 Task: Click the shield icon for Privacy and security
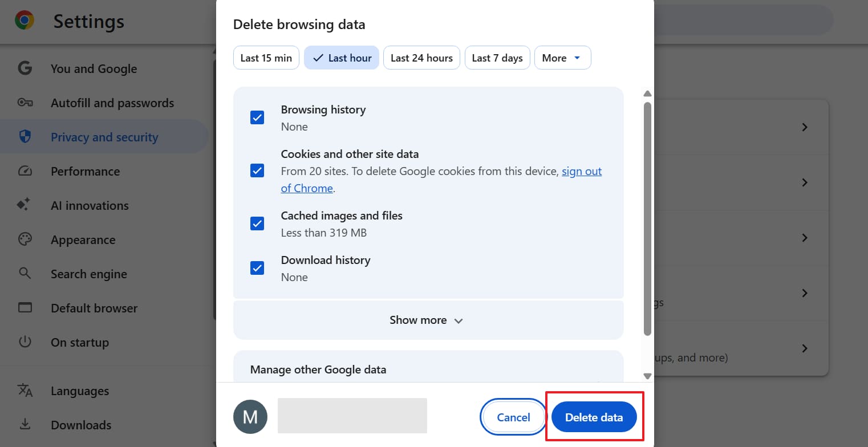25,137
